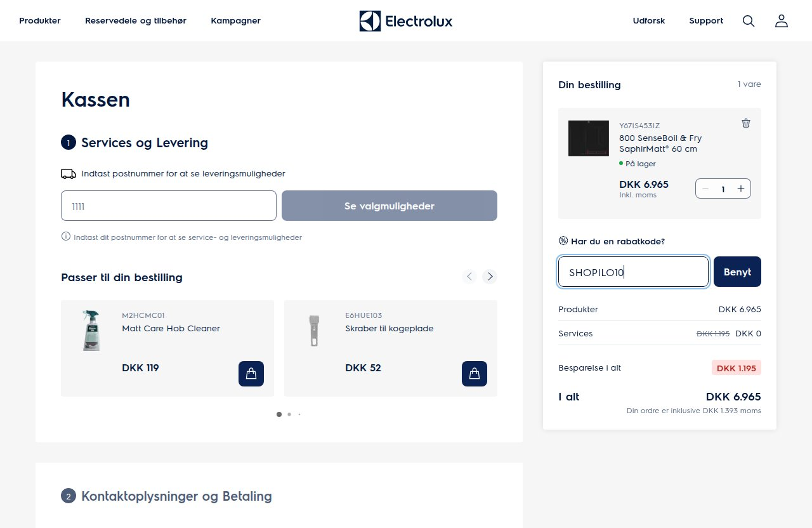Click the Services og Levering heading
This screenshot has height=528, width=812.
(x=145, y=143)
